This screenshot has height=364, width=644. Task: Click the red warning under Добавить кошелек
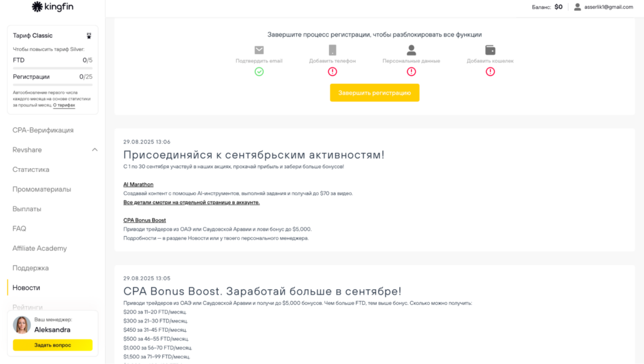pos(490,72)
